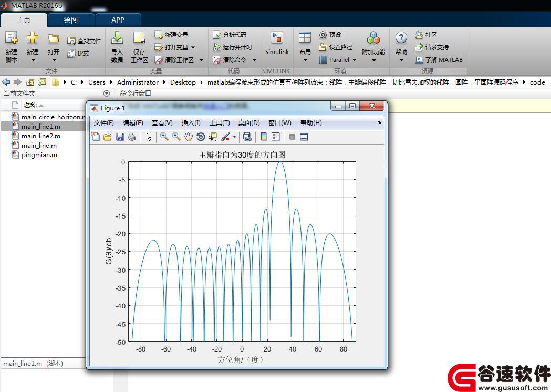The height and width of the screenshot is (392, 551).
Task: Go up one folder level icon
Action: (x=30, y=82)
